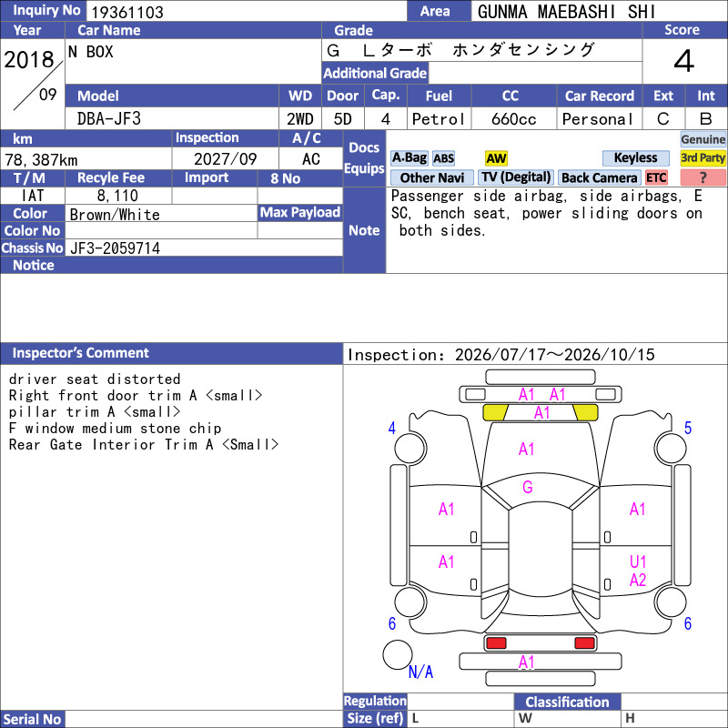Select fuel type Petrol

[x=439, y=119]
